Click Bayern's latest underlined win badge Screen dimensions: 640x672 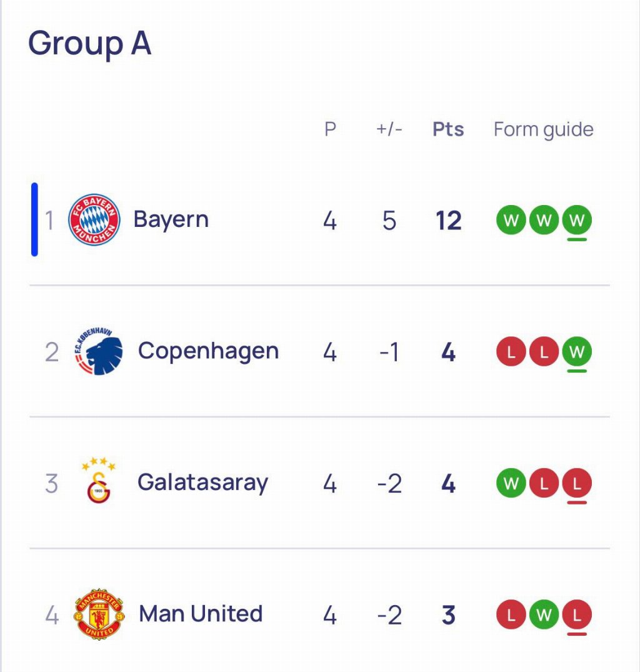576,221
